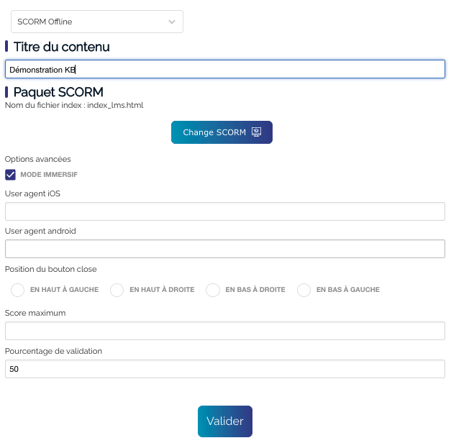The width and height of the screenshot is (451, 443).
Task: Click into the User agent android field
Action: click(x=225, y=249)
